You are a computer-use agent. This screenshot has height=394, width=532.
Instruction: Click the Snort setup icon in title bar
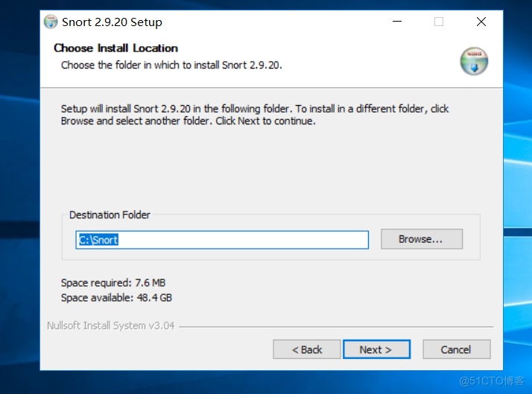click(x=51, y=22)
